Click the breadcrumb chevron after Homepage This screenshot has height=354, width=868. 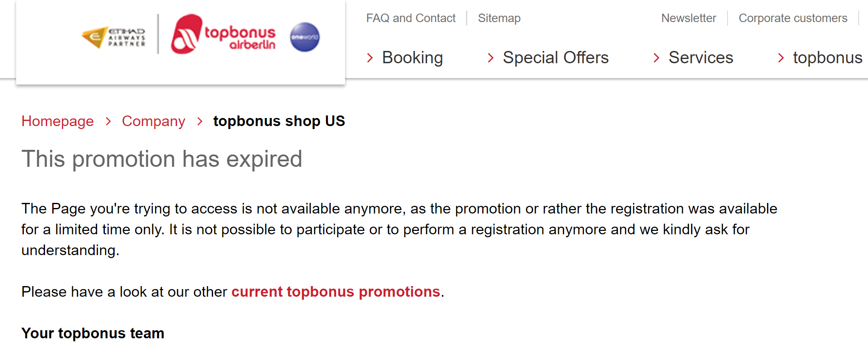tap(108, 121)
